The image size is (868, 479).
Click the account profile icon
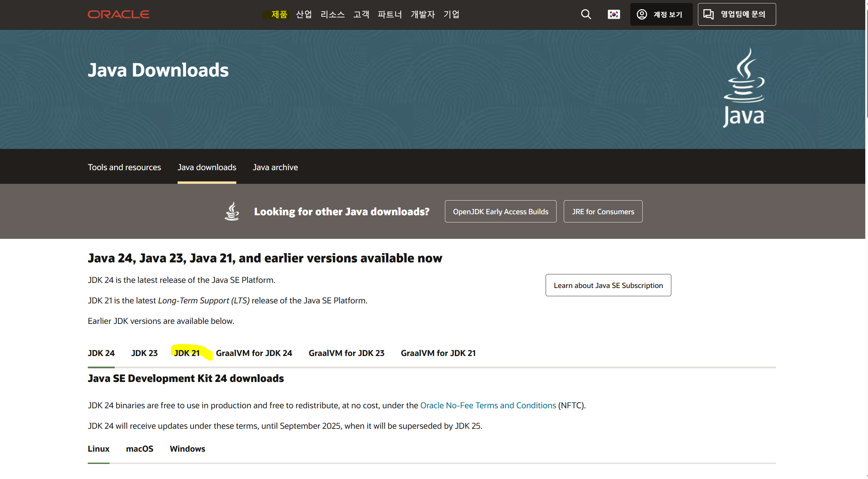point(642,14)
